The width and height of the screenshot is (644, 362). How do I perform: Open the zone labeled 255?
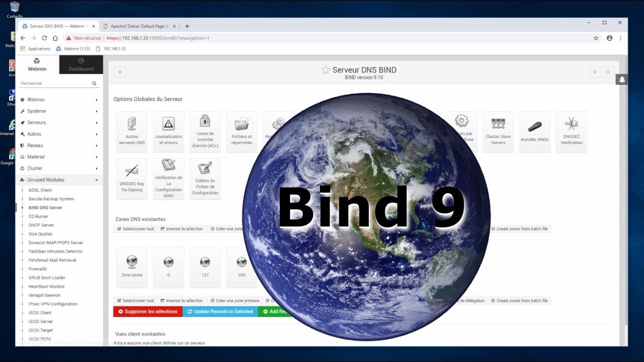coord(242,267)
